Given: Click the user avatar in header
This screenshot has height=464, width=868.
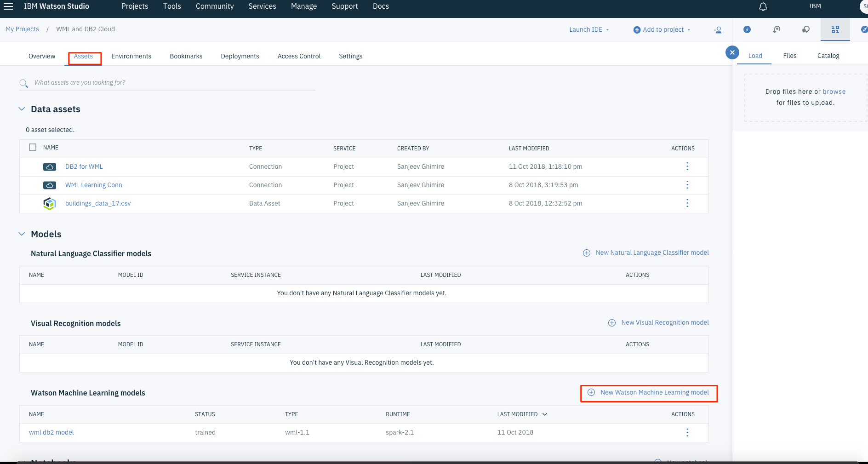Looking at the screenshot, I should (864, 6).
